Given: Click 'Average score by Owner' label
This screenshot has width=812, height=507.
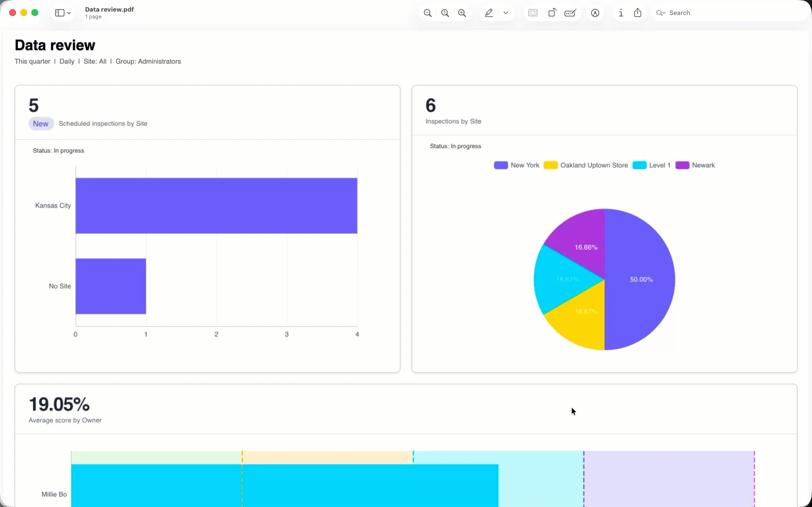Looking at the screenshot, I should click(65, 420).
